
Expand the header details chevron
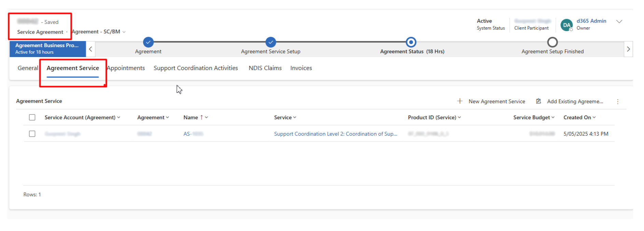pos(619,22)
